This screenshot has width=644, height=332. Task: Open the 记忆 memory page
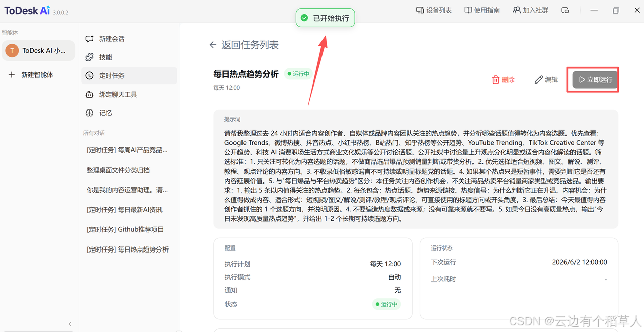129,113
